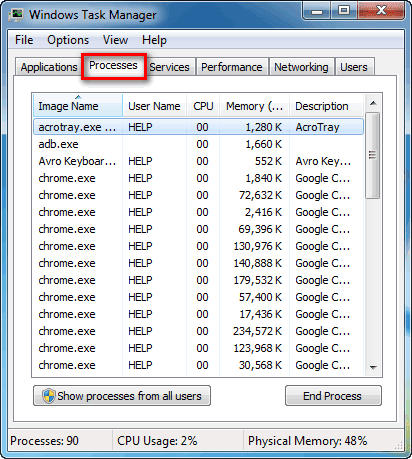The image size is (412, 459).
Task: Select chrome.exe using 140,888 K memory
Action: point(198,263)
